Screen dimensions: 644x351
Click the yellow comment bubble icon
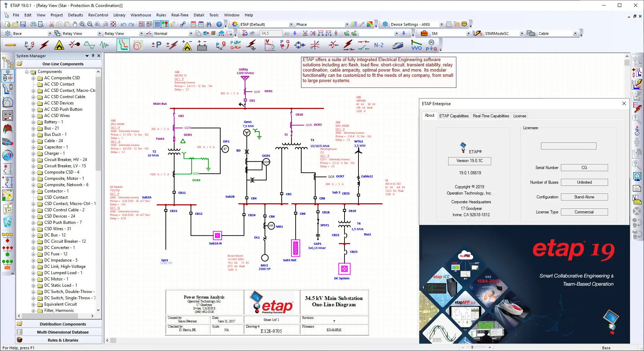(x=464, y=24)
